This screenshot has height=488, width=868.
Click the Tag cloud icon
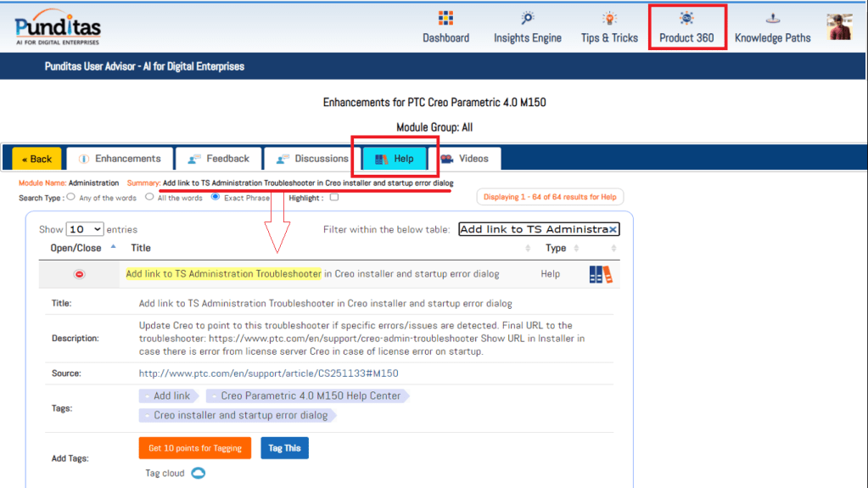(198, 474)
